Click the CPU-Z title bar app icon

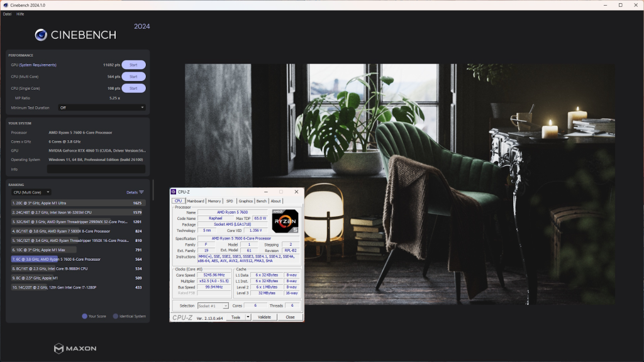[x=174, y=192]
